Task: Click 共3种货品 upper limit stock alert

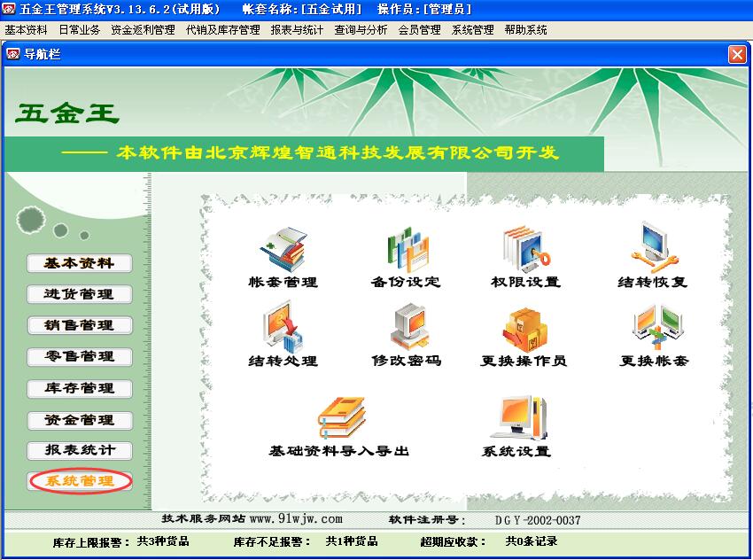Action: click(163, 541)
